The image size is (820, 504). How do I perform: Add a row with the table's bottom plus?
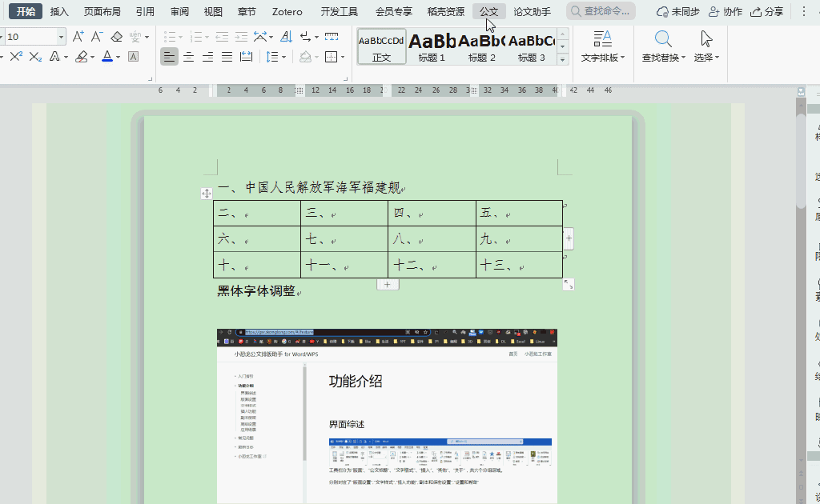click(x=388, y=285)
